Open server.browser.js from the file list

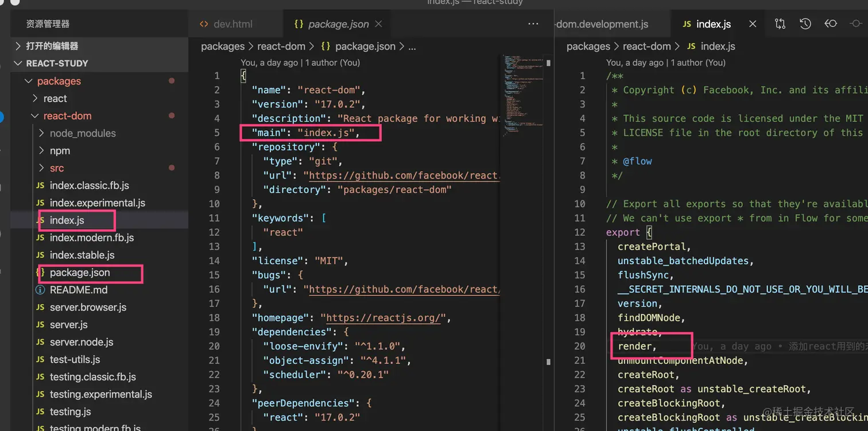[88, 307]
